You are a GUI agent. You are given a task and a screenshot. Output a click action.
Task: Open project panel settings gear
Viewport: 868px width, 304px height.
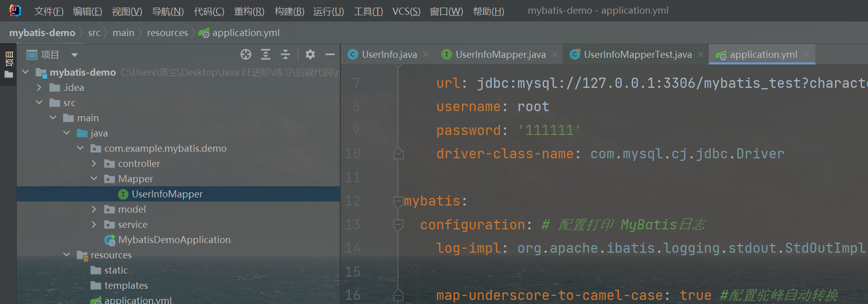coord(310,54)
